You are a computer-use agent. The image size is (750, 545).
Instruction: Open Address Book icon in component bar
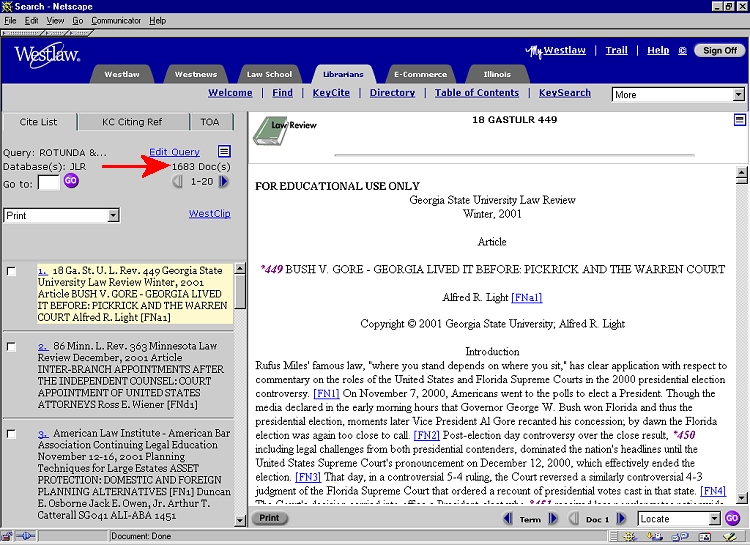click(705, 537)
